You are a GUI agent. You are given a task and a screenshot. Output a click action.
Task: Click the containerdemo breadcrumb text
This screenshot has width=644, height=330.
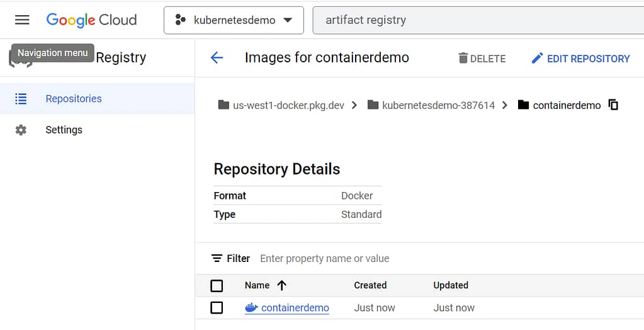coord(567,106)
